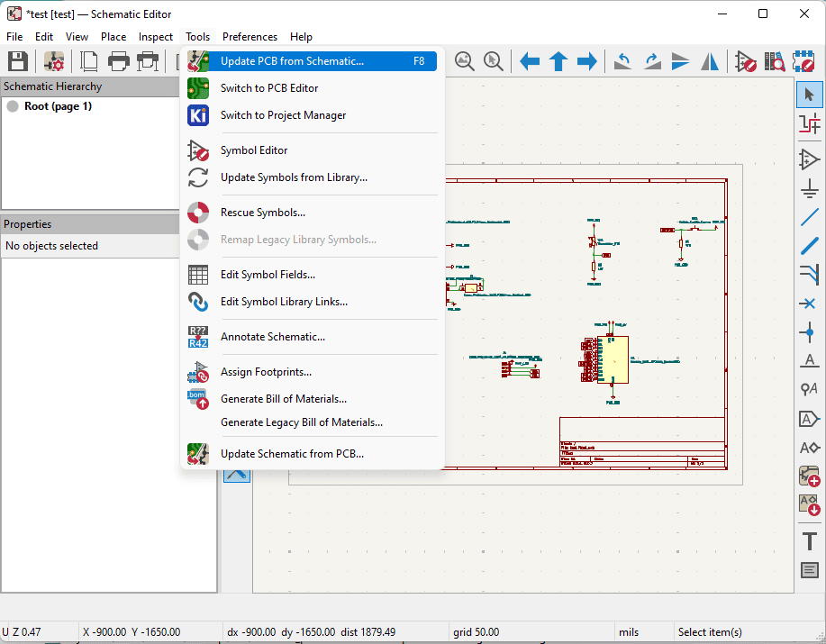Click the Save icon in the toolbar

[x=17, y=61]
